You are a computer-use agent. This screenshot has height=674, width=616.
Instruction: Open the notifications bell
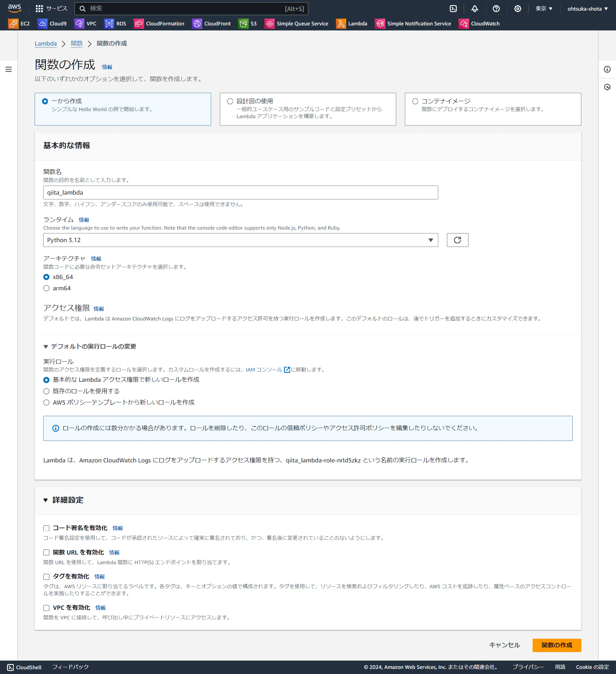pos(475,8)
